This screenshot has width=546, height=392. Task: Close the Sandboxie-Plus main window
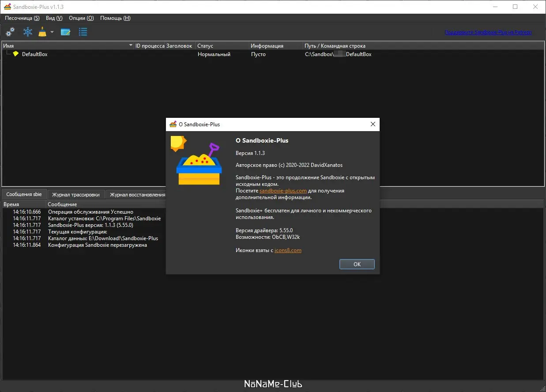pyautogui.click(x=535, y=7)
